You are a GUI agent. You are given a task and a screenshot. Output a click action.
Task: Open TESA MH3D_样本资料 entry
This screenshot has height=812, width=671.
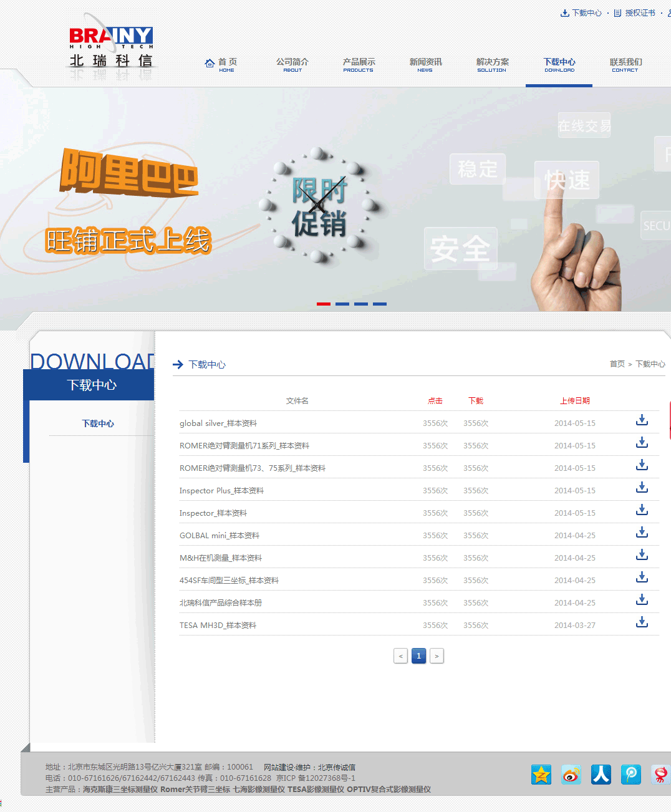tap(218, 626)
